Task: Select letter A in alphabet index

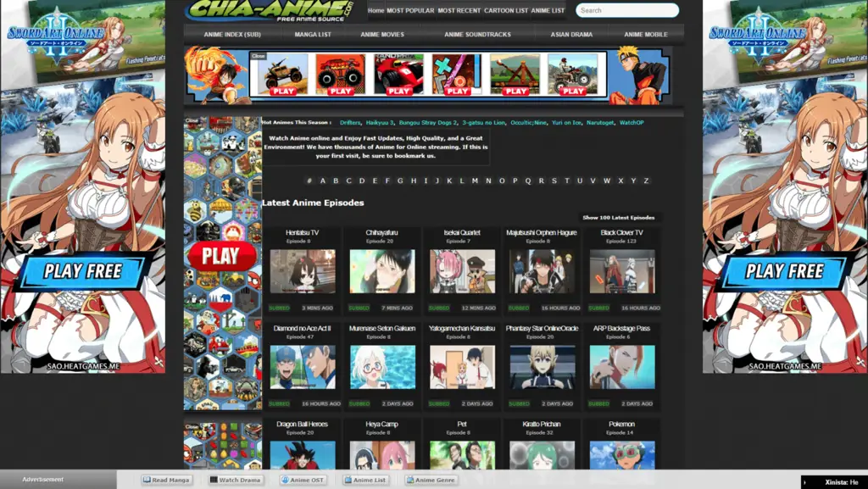Action: [323, 181]
